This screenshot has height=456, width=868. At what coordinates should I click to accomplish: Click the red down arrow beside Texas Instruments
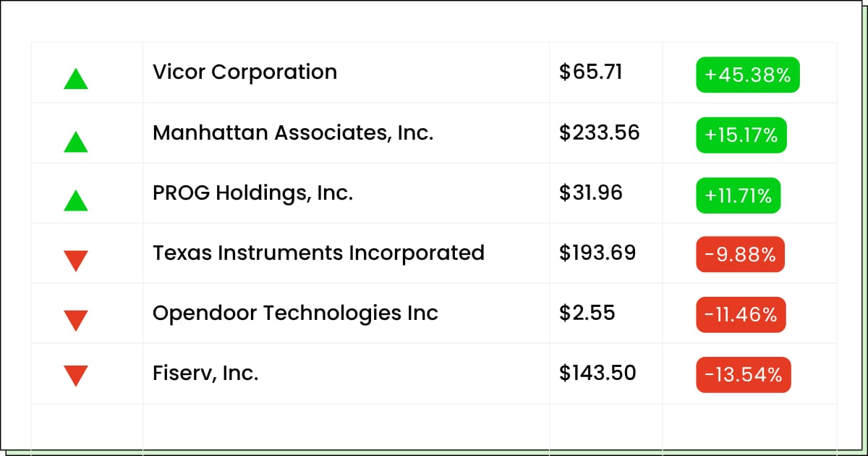(x=76, y=261)
